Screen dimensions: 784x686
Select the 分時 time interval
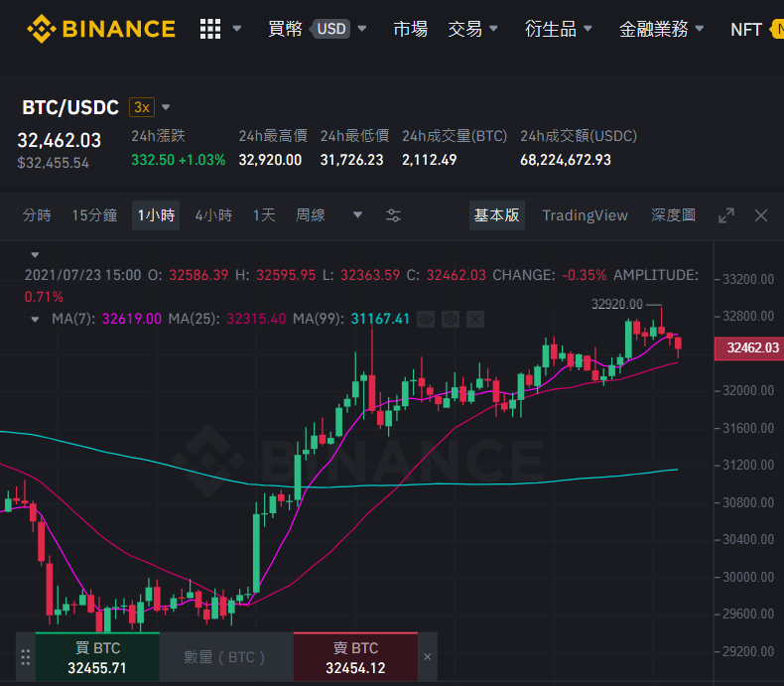point(37,215)
